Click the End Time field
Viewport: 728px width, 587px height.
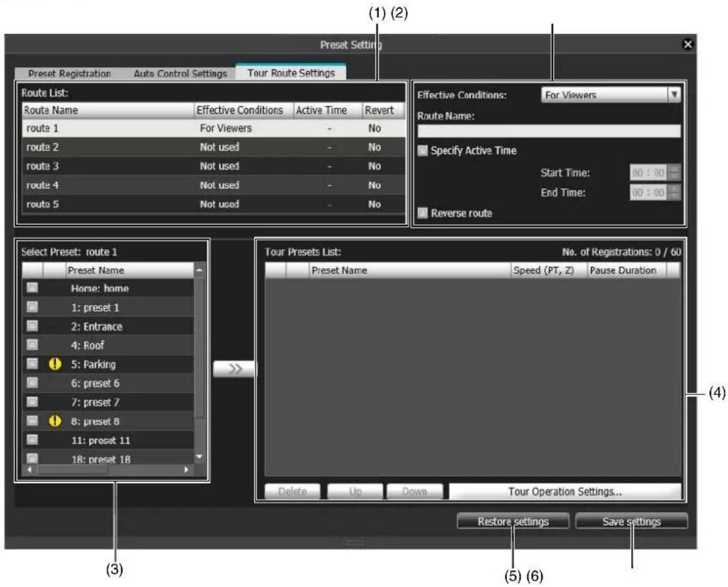point(649,193)
